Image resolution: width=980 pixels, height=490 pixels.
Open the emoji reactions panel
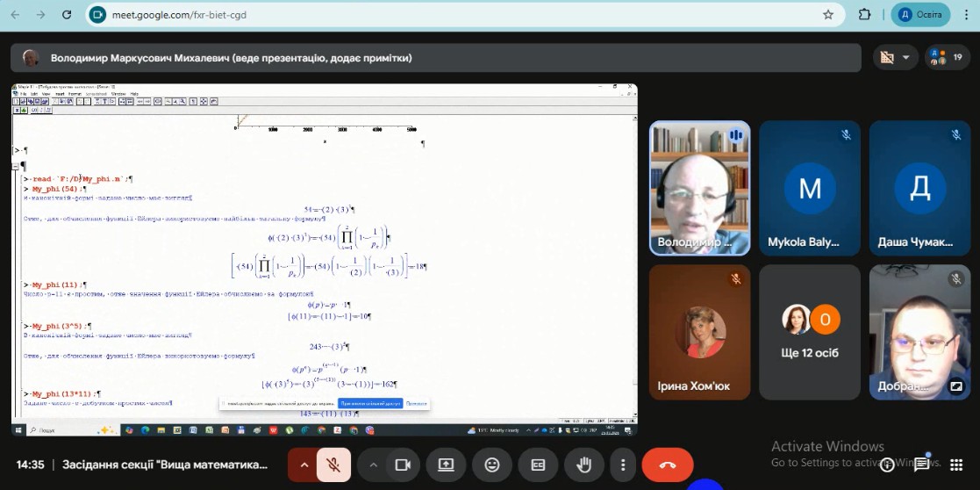pyautogui.click(x=492, y=465)
